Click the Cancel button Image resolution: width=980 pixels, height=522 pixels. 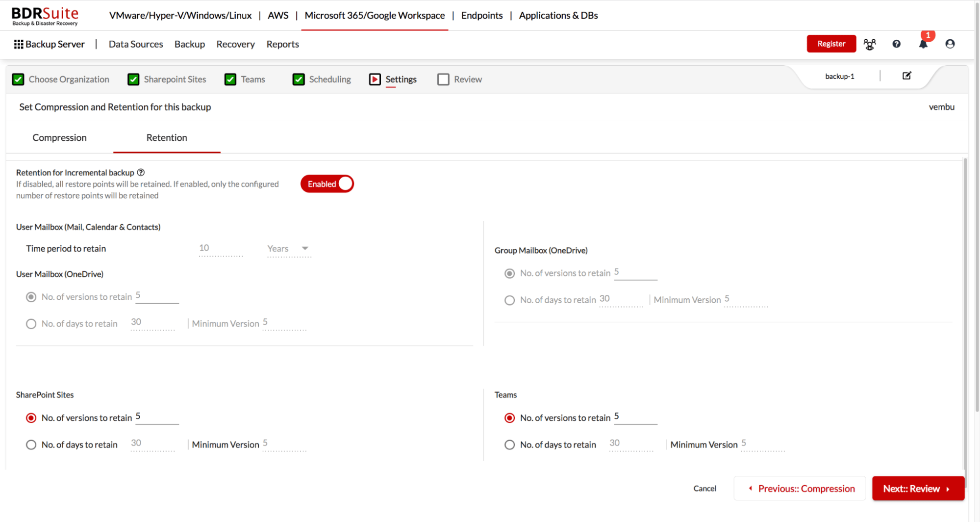tap(704, 488)
